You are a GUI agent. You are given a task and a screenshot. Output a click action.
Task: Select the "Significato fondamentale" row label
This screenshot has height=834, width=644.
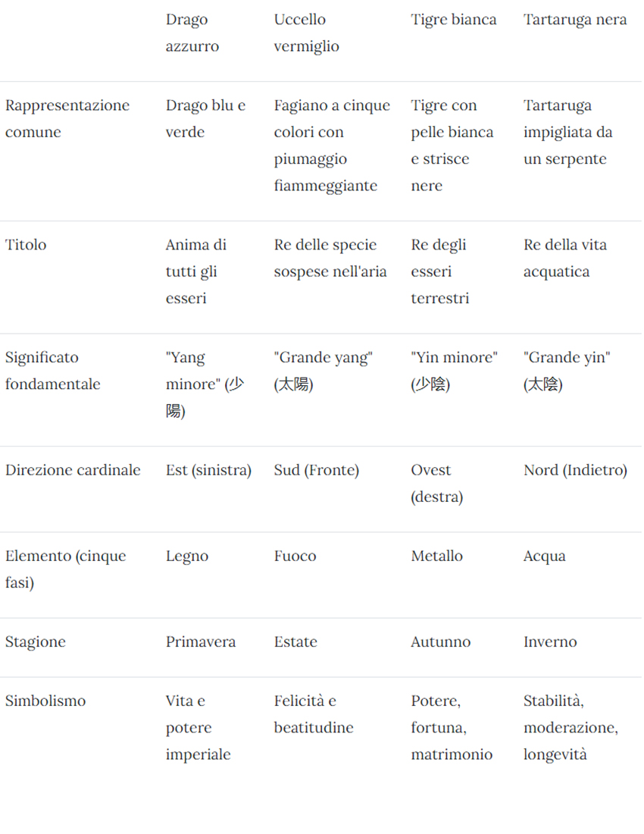point(53,371)
